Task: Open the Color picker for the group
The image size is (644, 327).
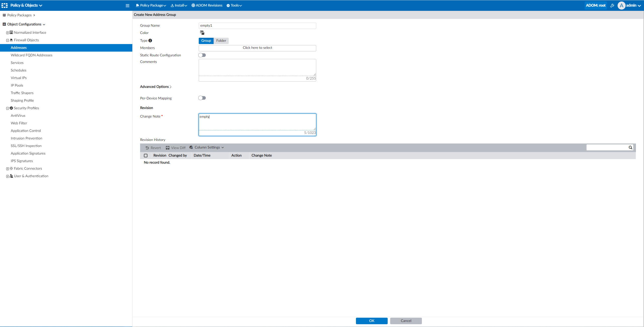Action: (x=202, y=32)
